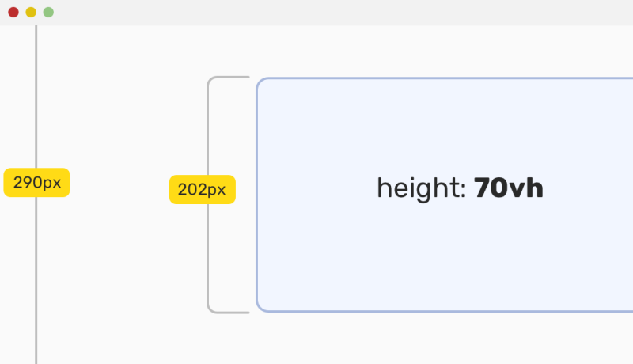Click the top-left rounded corner of blue box
This screenshot has height=364, width=633.
coord(261,82)
